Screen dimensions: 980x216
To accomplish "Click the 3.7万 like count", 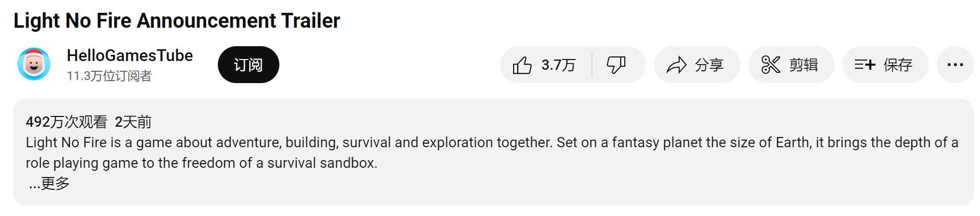I will 558,65.
